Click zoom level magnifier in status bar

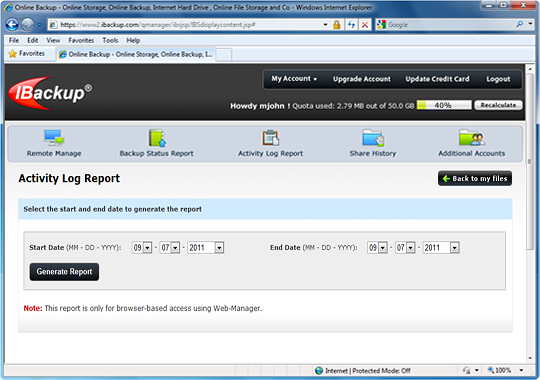(x=491, y=370)
